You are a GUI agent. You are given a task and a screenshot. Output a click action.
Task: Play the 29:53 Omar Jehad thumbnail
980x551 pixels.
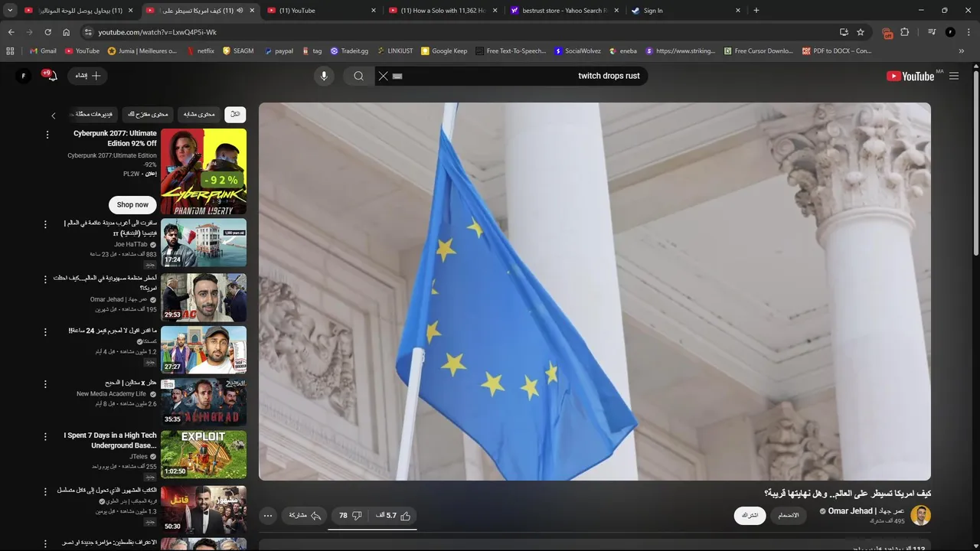pos(204,298)
